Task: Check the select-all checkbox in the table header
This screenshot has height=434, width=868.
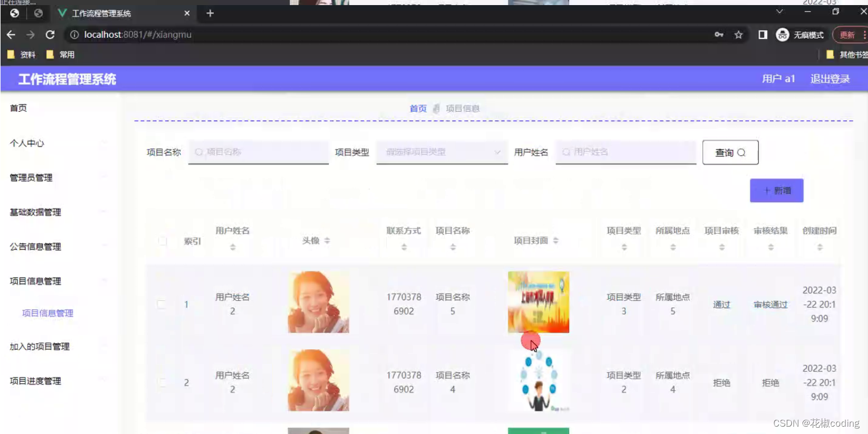Action: tap(162, 240)
